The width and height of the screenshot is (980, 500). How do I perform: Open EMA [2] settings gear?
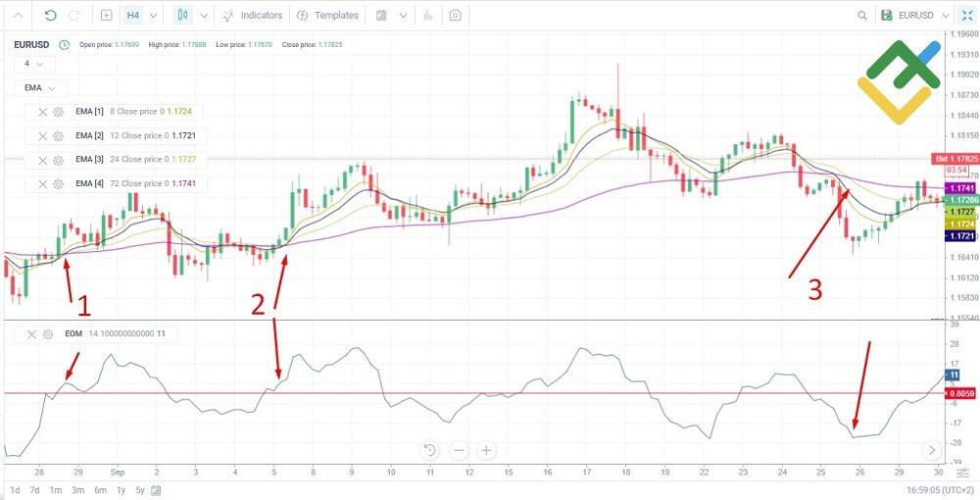(x=58, y=135)
